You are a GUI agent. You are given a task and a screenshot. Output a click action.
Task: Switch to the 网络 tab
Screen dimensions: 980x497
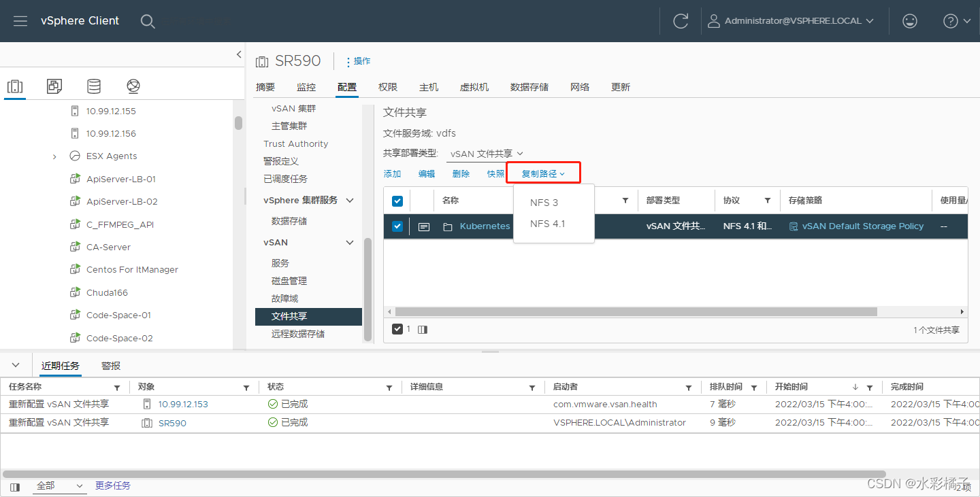click(580, 87)
